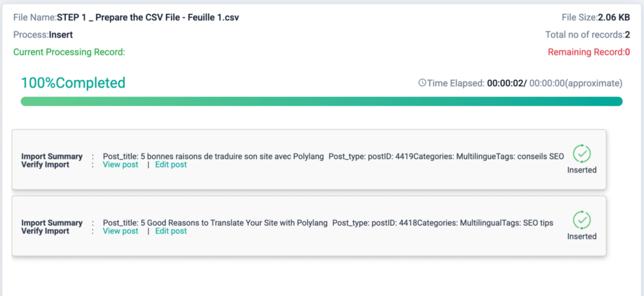Click the CSV file name text

click(148, 18)
